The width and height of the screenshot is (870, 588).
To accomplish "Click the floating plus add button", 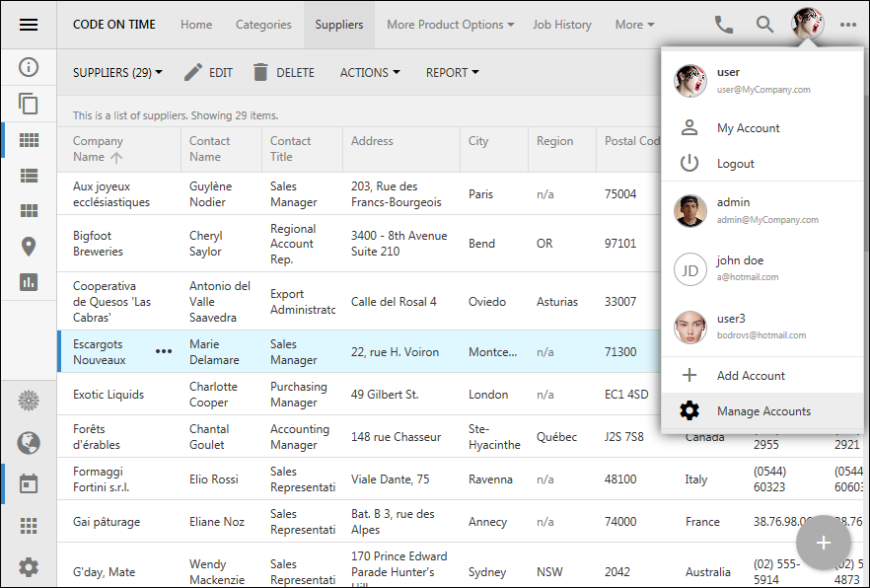I will point(824,543).
